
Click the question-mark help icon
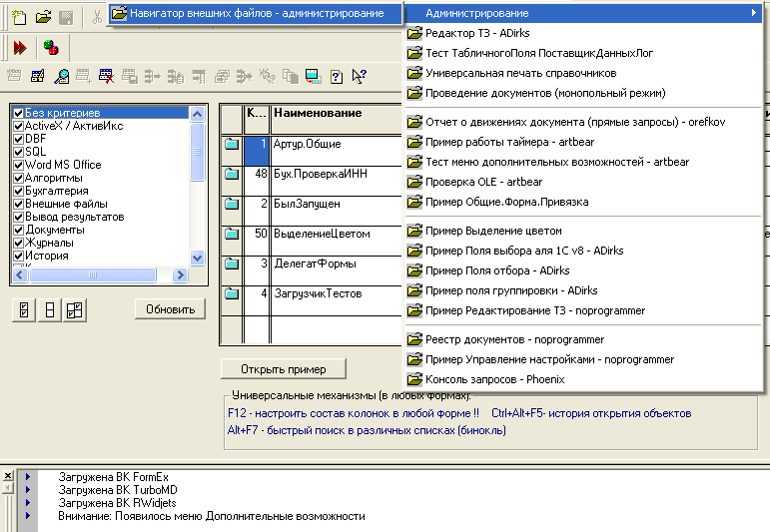coord(336,76)
